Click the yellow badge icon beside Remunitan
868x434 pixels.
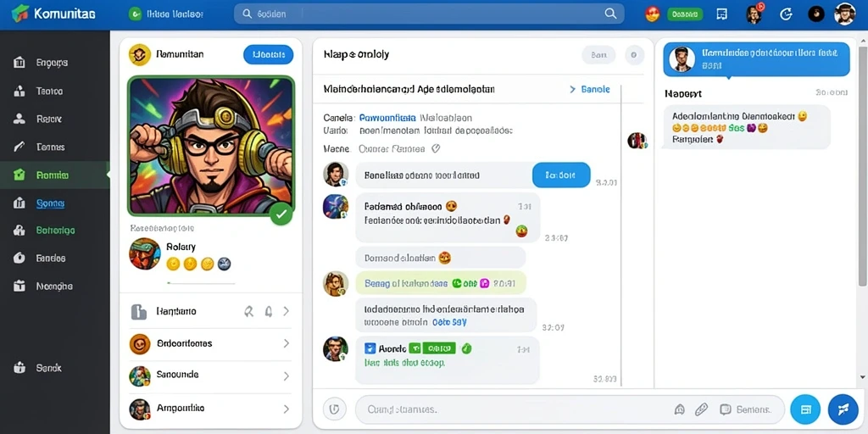(140, 55)
